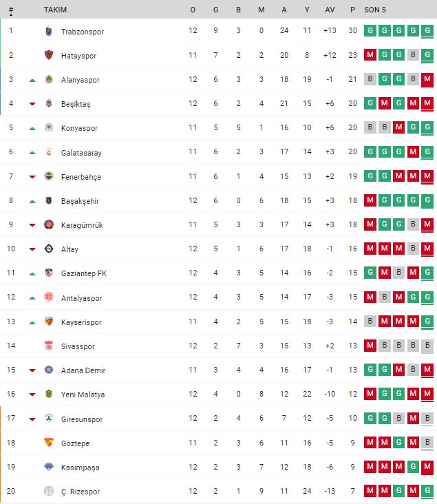Click the Sivasspor team logo
This screenshot has height=504, width=437.
[x=49, y=346]
